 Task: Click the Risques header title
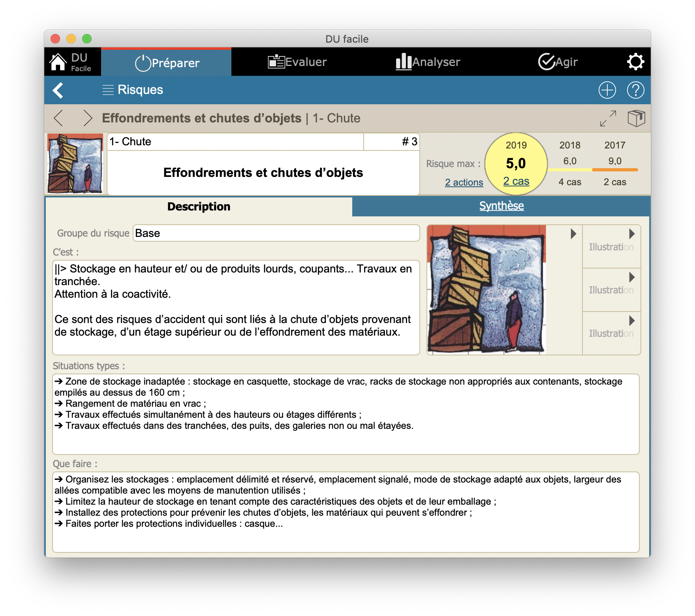point(140,90)
